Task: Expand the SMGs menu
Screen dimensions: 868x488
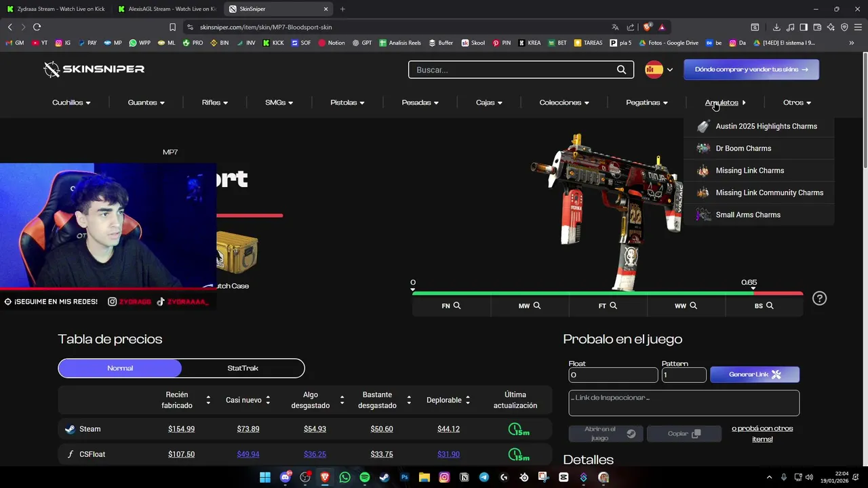Action: [x=279, y=102]
